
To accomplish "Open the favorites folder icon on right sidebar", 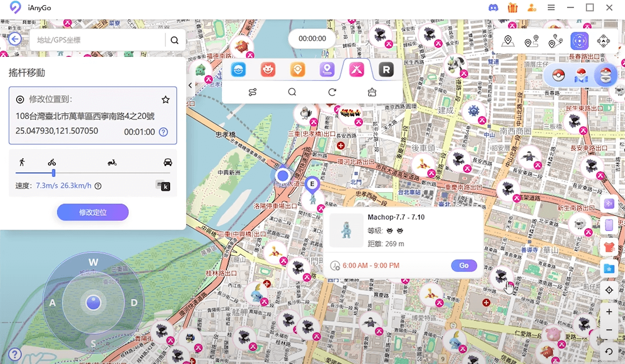I will pos(609,268).
